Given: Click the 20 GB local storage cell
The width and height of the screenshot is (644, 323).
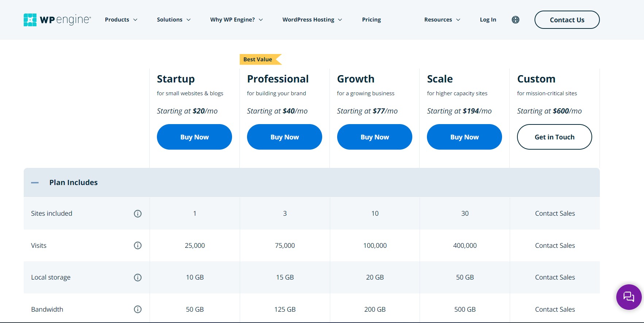Looking at the screenshot, I should [375, 277].
